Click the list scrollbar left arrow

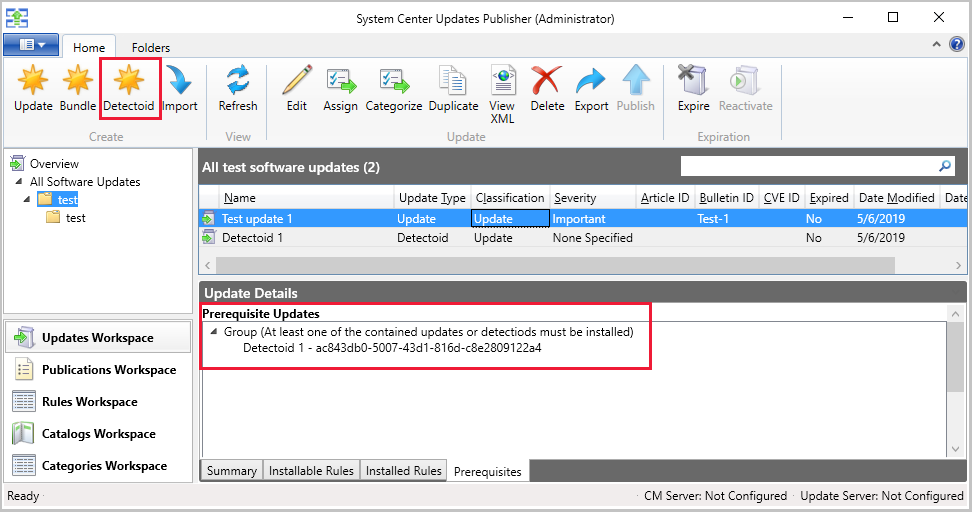[x=208, y=265]
